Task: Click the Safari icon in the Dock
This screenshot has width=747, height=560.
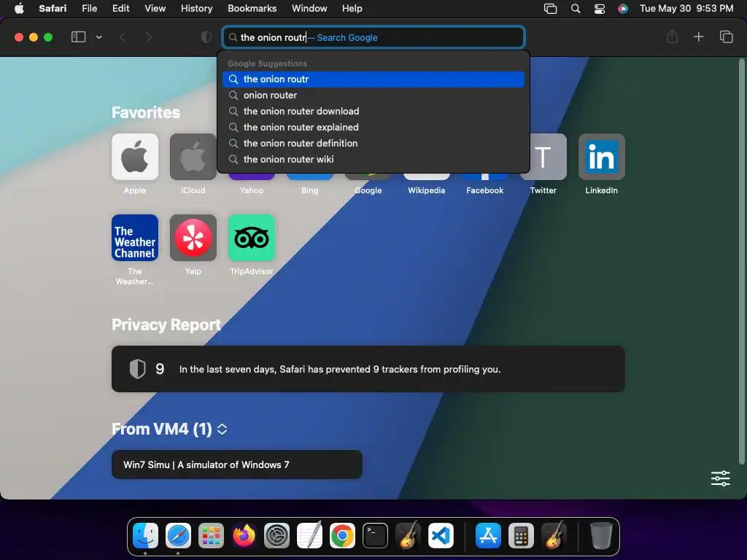Action: tap(178, 536)
